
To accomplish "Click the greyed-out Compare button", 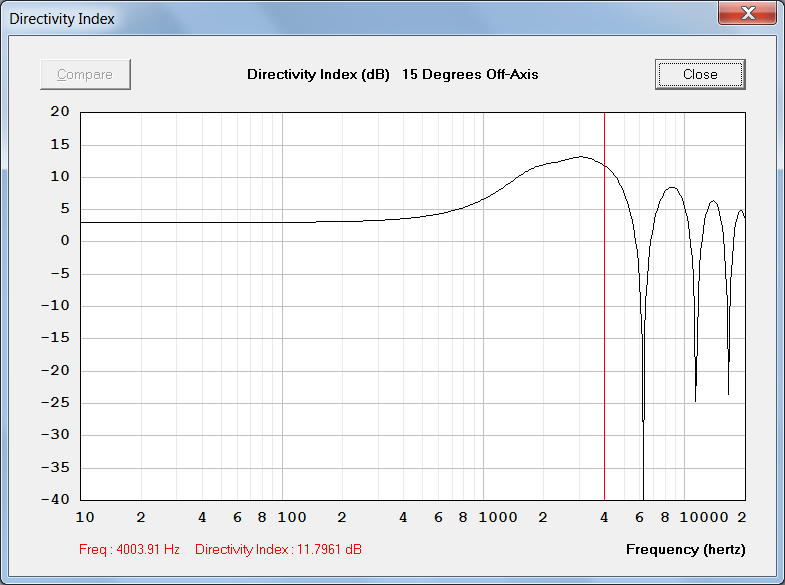I will tap(85, 75).
